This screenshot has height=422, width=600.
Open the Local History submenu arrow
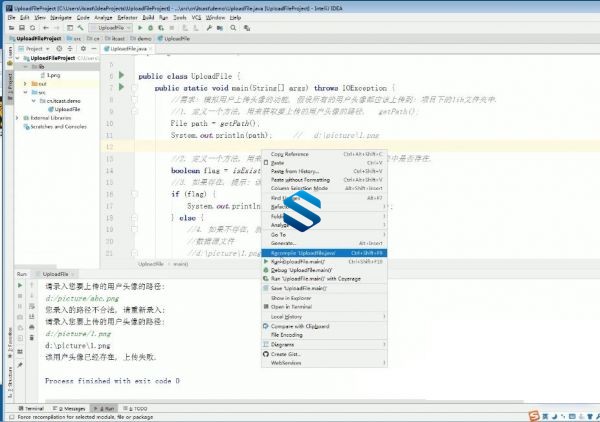[x=384, y=317]
